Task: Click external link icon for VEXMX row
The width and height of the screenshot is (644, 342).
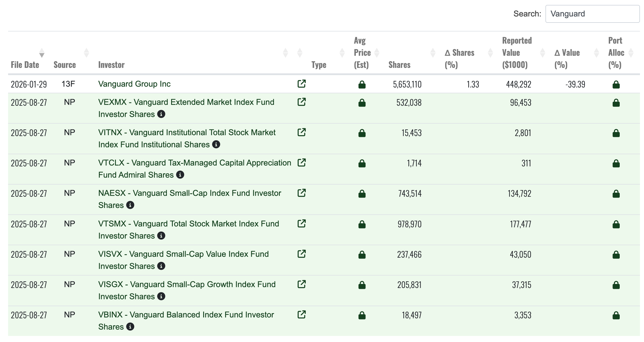Action: [x=301, y=102]
